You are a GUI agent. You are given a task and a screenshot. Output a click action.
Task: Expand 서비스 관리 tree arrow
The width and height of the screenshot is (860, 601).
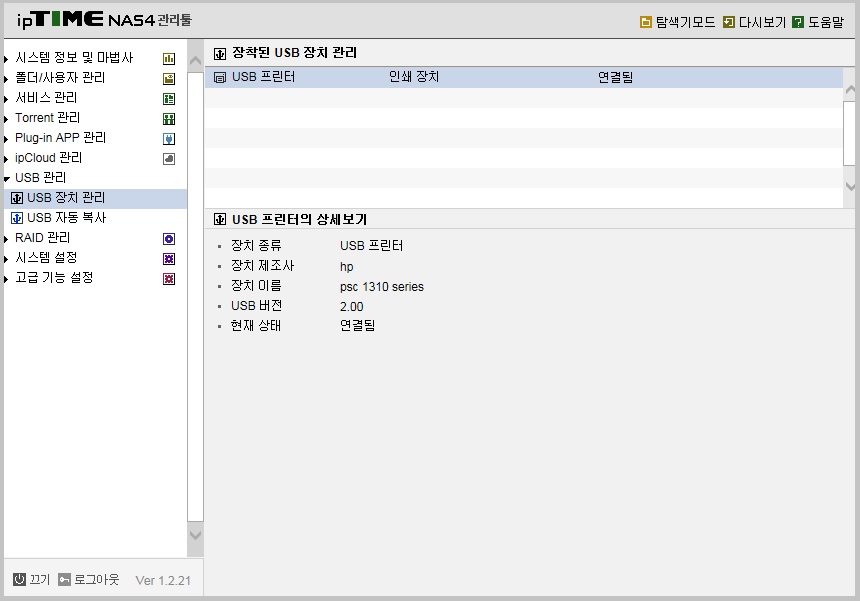coord(6,99)
